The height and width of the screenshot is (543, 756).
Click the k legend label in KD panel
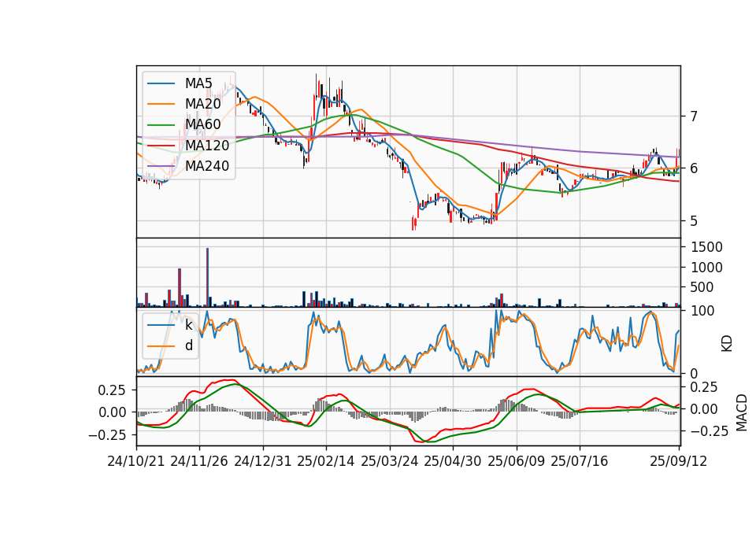pos(188,325)
